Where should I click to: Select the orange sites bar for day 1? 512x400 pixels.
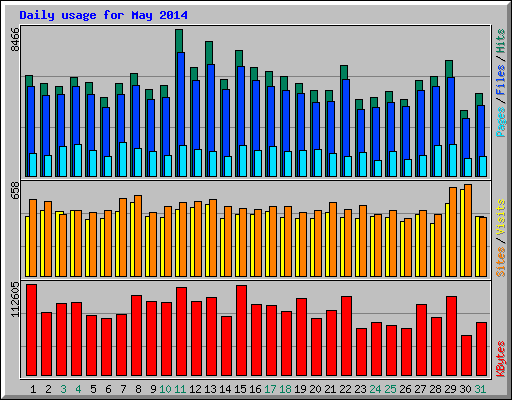33,238
